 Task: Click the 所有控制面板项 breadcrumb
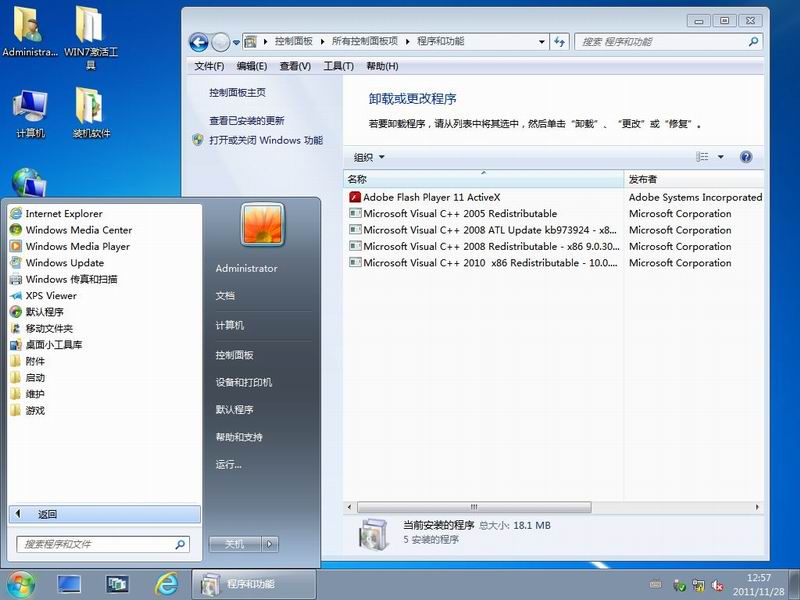[365, 41]
